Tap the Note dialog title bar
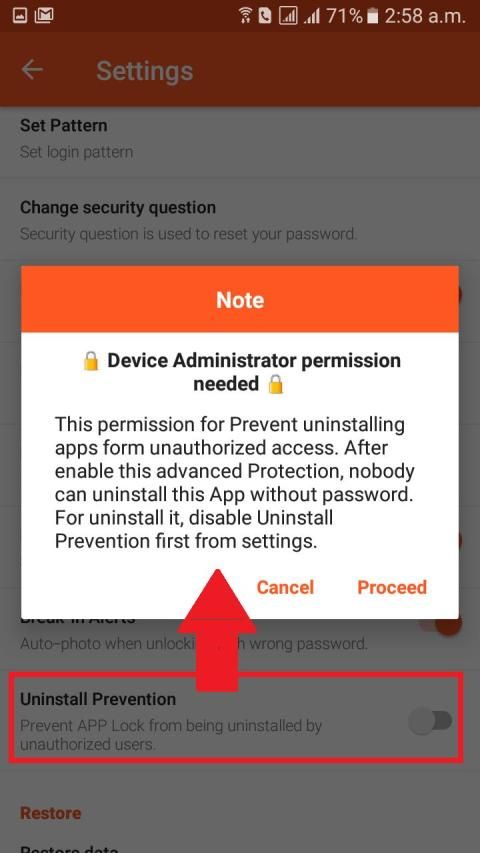480x853 pixels. [240, 299]
